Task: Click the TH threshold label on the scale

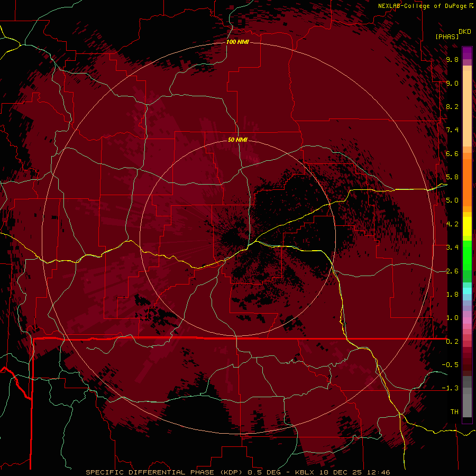Action: pos(454,412)
